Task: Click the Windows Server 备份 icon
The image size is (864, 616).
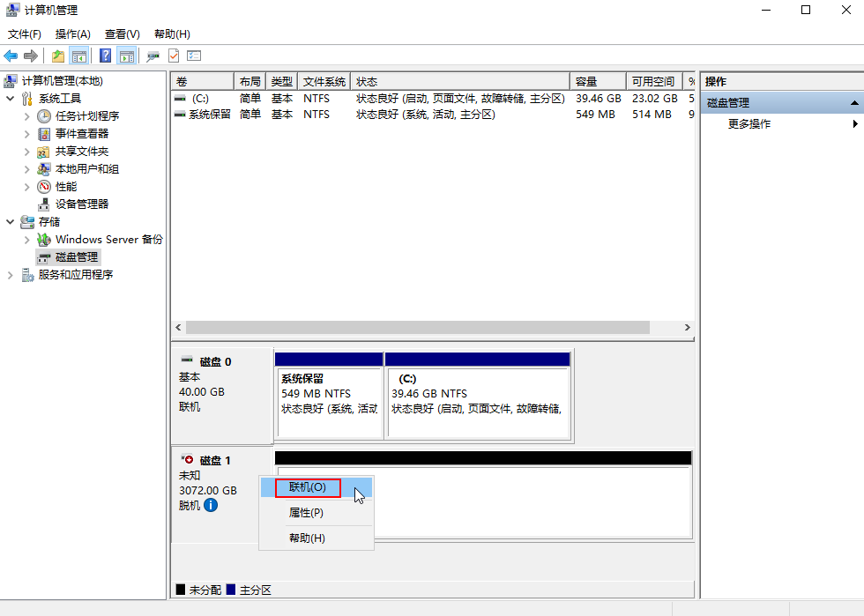Action: pyautogui.click(x=44, y=240)
